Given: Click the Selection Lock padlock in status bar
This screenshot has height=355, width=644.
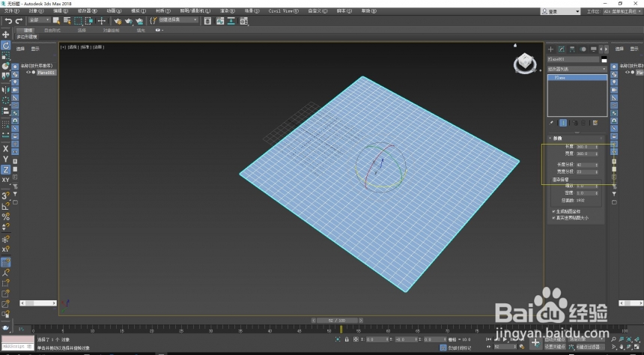Looking at the screenshot, I should point(347,339).
